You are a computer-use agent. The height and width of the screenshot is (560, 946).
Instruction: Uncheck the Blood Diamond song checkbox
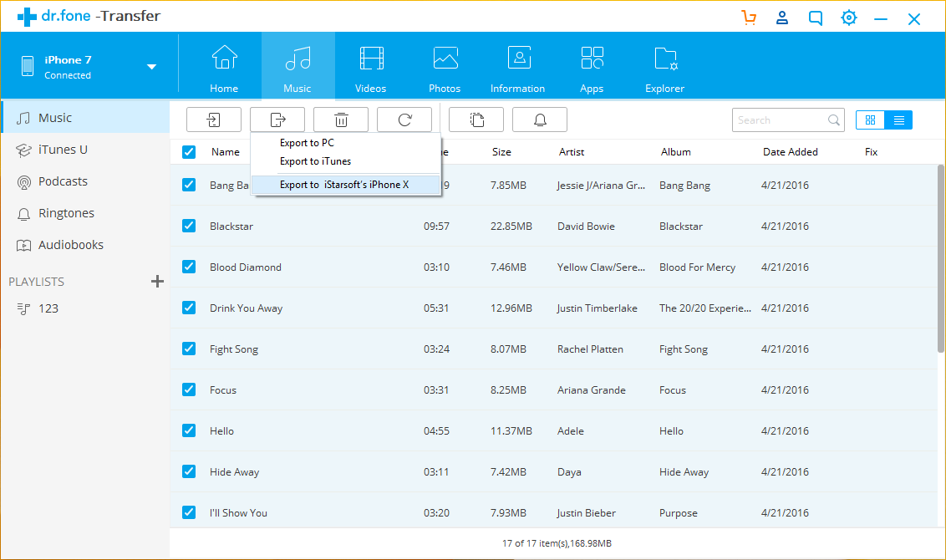189,267
